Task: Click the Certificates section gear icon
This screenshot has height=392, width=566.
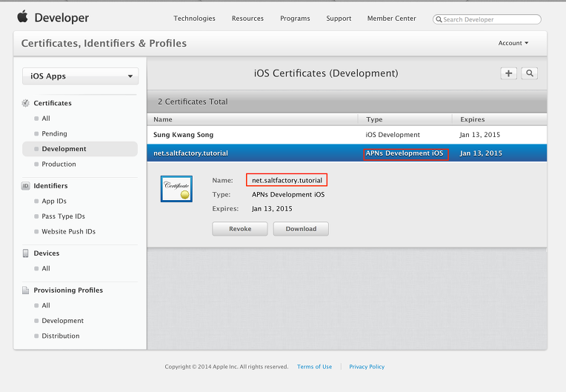Action: [x=26, y=103]
